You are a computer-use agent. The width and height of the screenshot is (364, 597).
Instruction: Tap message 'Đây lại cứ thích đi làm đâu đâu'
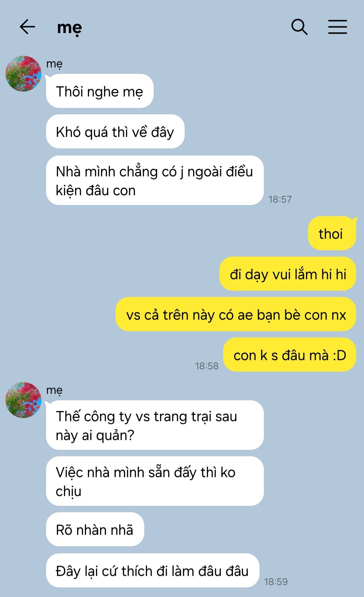click(153, 571)
